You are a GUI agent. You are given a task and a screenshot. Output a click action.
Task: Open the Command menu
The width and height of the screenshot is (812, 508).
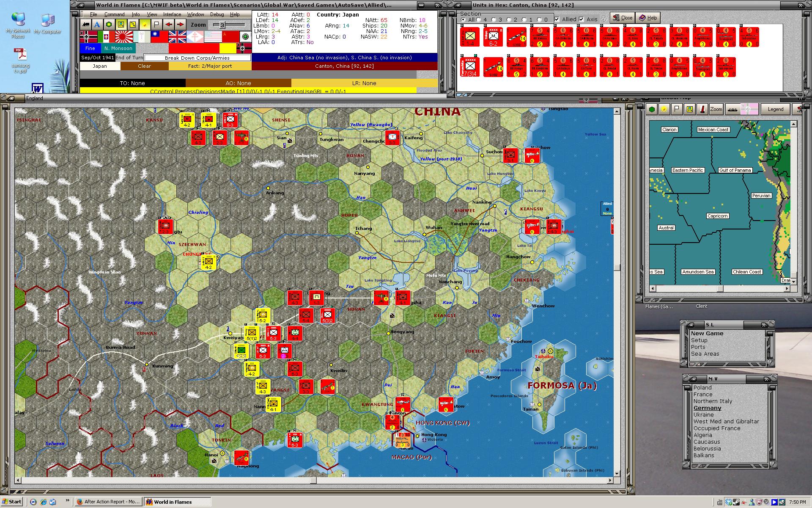[x=114, y=14]
